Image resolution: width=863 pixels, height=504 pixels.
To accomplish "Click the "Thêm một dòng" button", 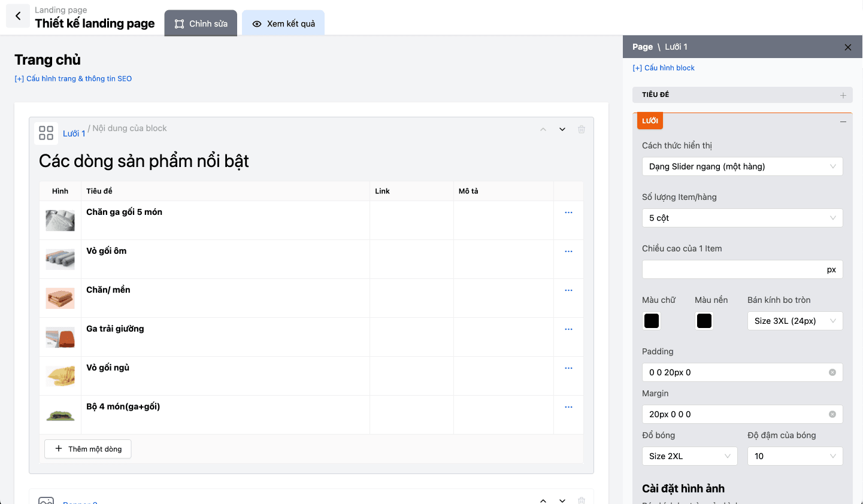I will [x=87, y=448].
